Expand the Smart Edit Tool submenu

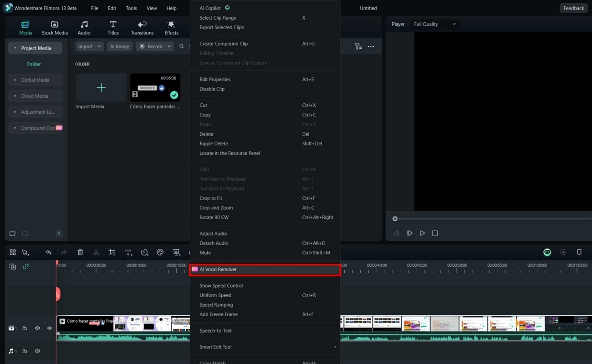pyautogui.click(x=265, y=347)
